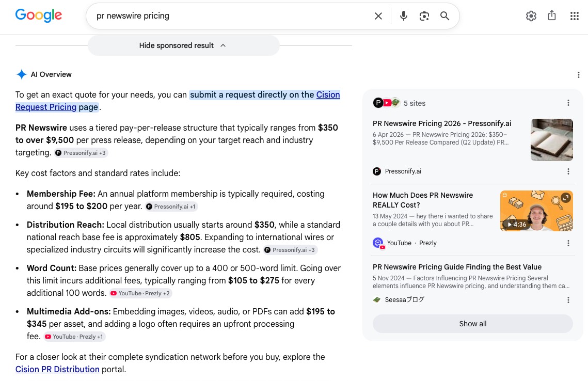
Task: Click the 'Seesaaブログ' source name text
Action: coord(405,299)
